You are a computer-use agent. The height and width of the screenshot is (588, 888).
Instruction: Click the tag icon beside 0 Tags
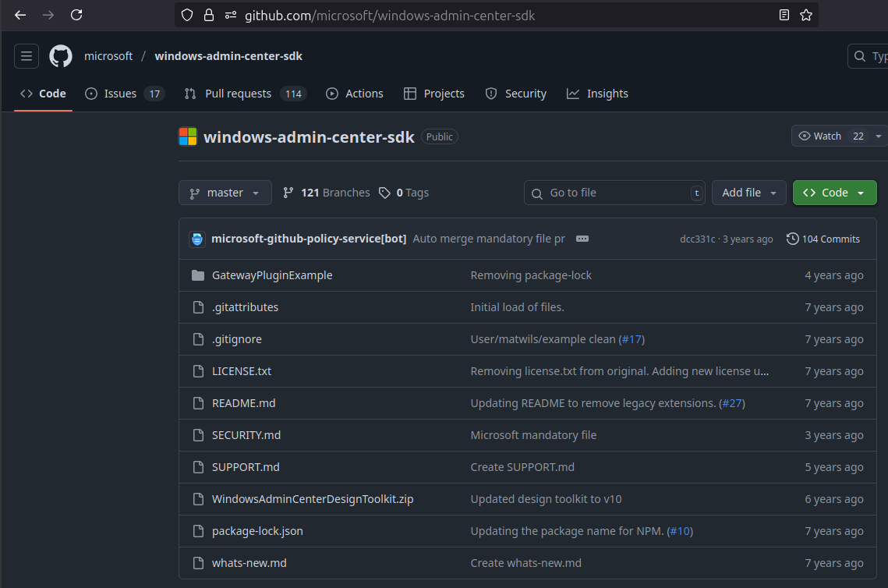[384, 193]
